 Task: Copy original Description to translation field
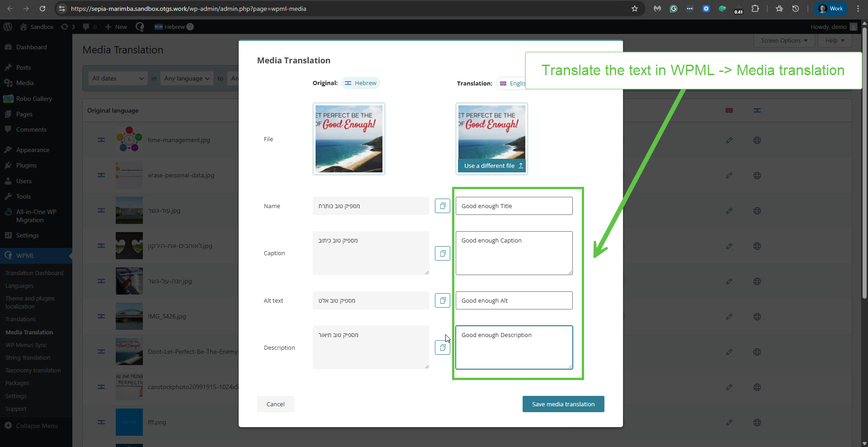click(443, 347)
